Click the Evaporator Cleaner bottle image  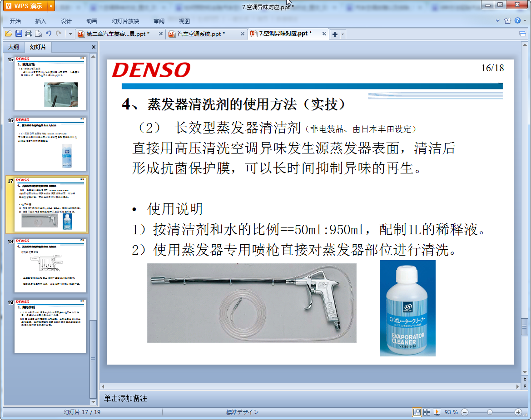(x=407, y=308)
